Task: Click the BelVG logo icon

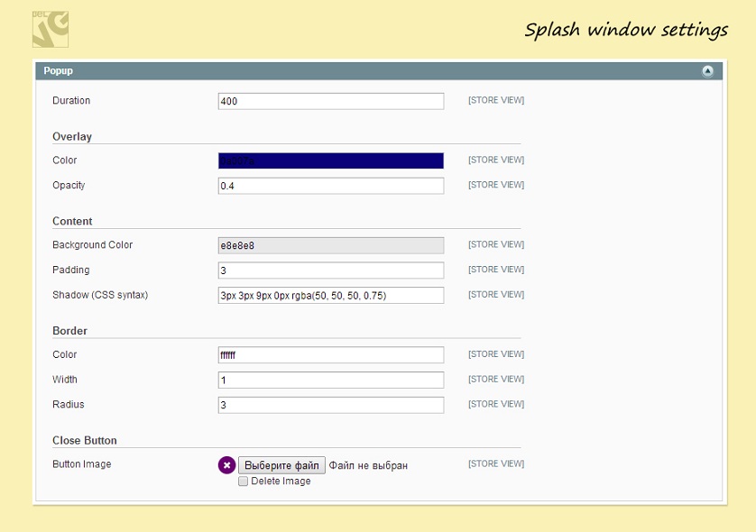Action: point(50,29)
